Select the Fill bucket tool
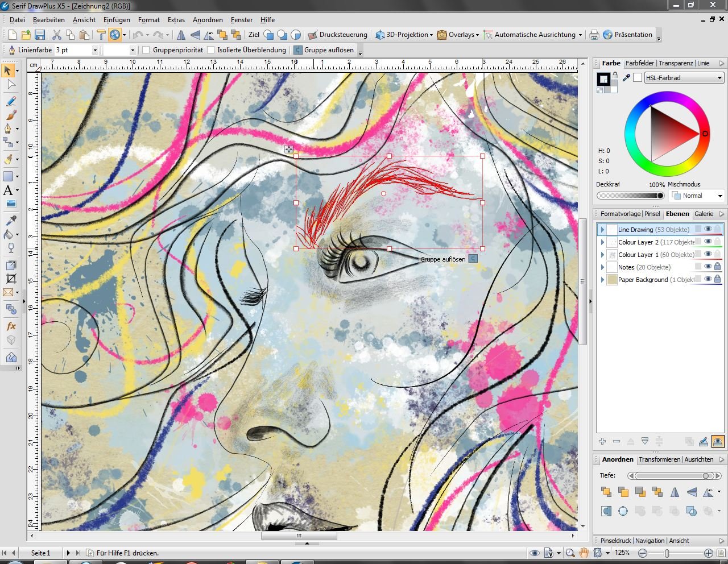Viewport: 728px width, 564px height. 8,234
